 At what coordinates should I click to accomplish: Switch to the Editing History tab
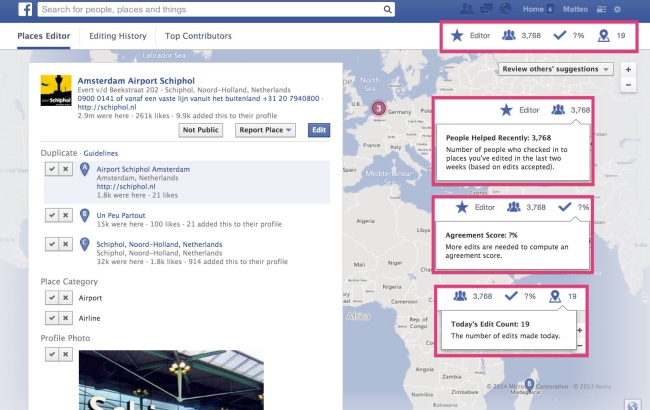click(x=118, y=36)
